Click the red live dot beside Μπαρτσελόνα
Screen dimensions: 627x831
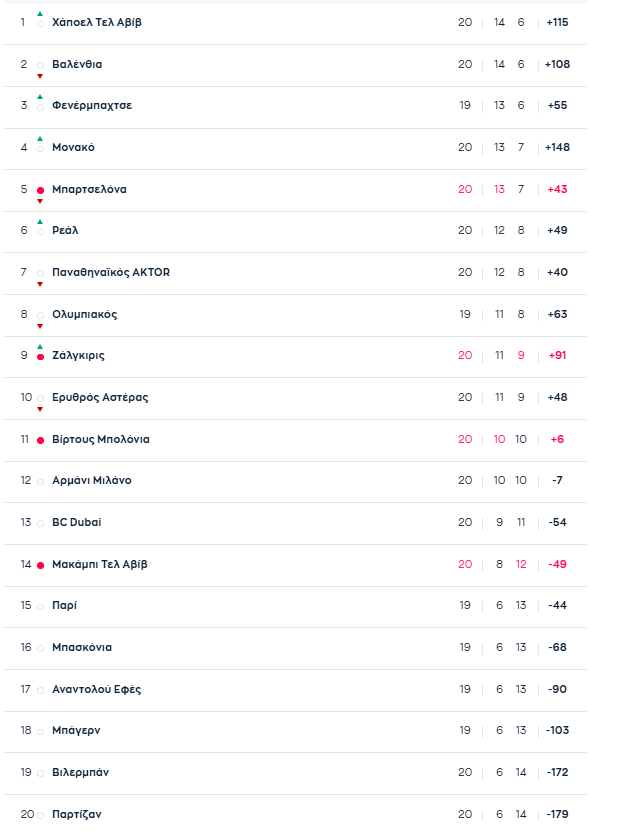coord(40,190)
